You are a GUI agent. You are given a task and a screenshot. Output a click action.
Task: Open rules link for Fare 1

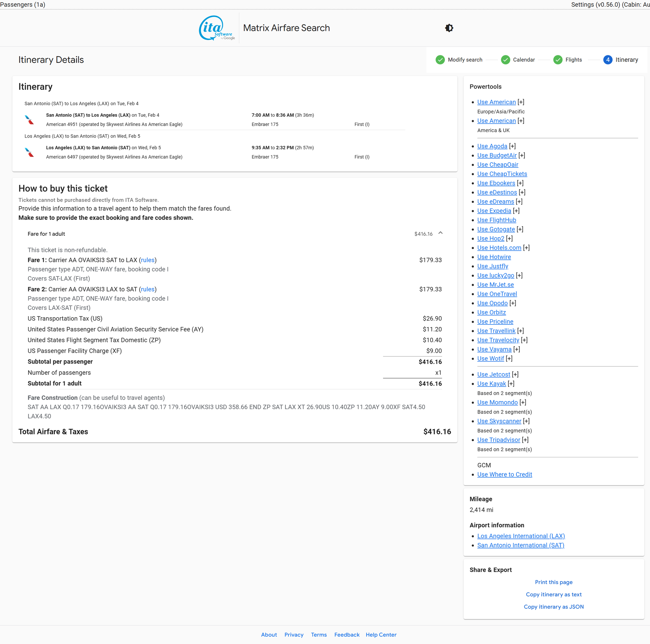click(x=148, y=260)
